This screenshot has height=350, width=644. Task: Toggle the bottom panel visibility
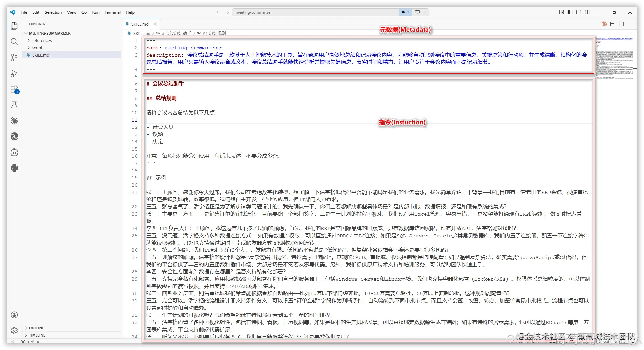tap(578, 12)
